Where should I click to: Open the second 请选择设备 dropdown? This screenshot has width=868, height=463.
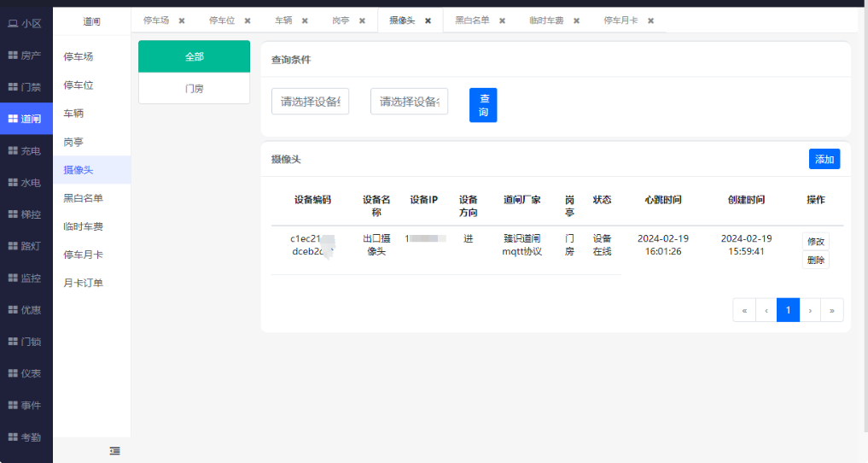pyautogui.click(x=409, y=102)
